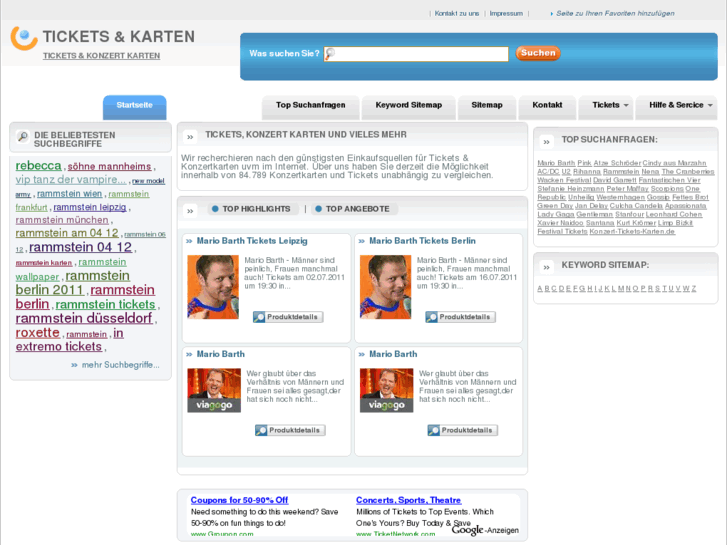The height and width of the screenshot is (545, 727).
Task: Click letter M in Keyword Sitemap
Action: click(x=620, y=289)
